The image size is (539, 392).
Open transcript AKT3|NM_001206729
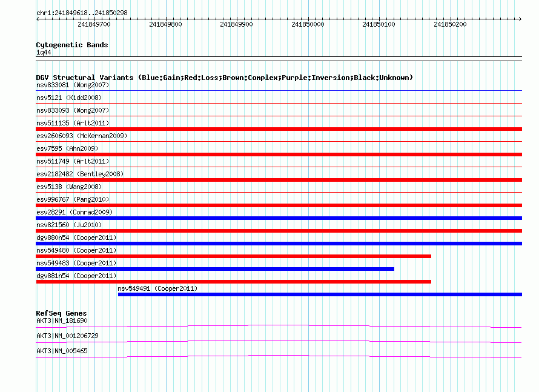pos(67,336)
